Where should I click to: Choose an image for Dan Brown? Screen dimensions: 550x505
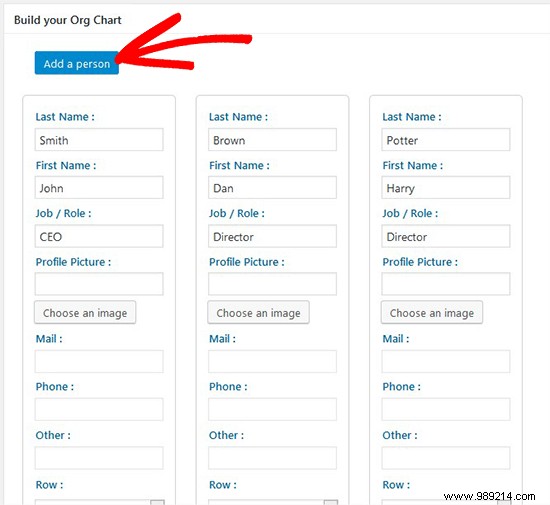click(x=259, y=312)
